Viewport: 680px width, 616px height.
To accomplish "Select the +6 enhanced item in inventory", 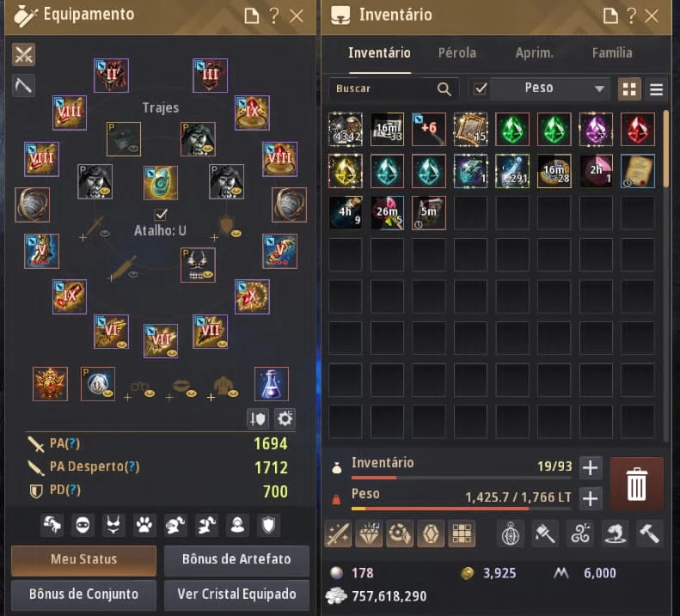I will [x=428, y=129].
